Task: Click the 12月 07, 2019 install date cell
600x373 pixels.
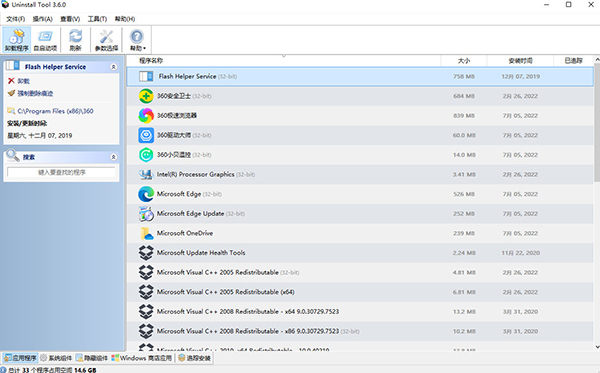Action: pyautogui.click(x=520, y=77)
